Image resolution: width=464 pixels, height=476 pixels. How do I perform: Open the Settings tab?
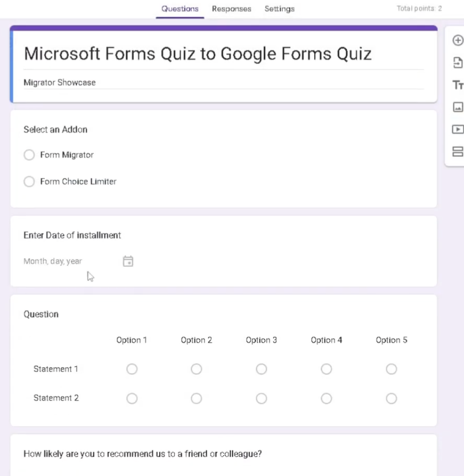click(x=280, y=9)
